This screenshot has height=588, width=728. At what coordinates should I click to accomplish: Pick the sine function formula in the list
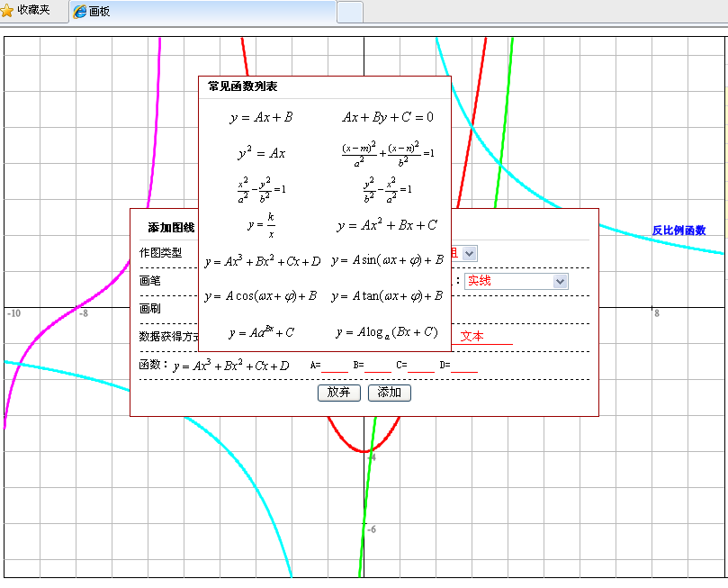pyautogui.click(x=387, y=260)
